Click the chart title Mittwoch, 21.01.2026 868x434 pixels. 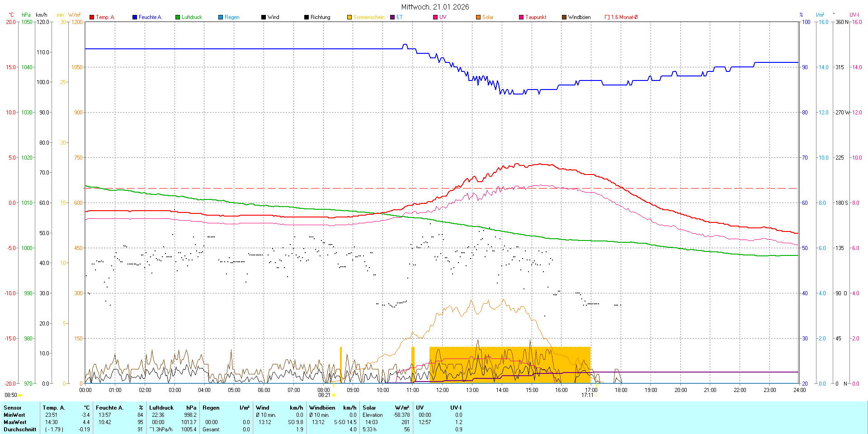(435, 7)
